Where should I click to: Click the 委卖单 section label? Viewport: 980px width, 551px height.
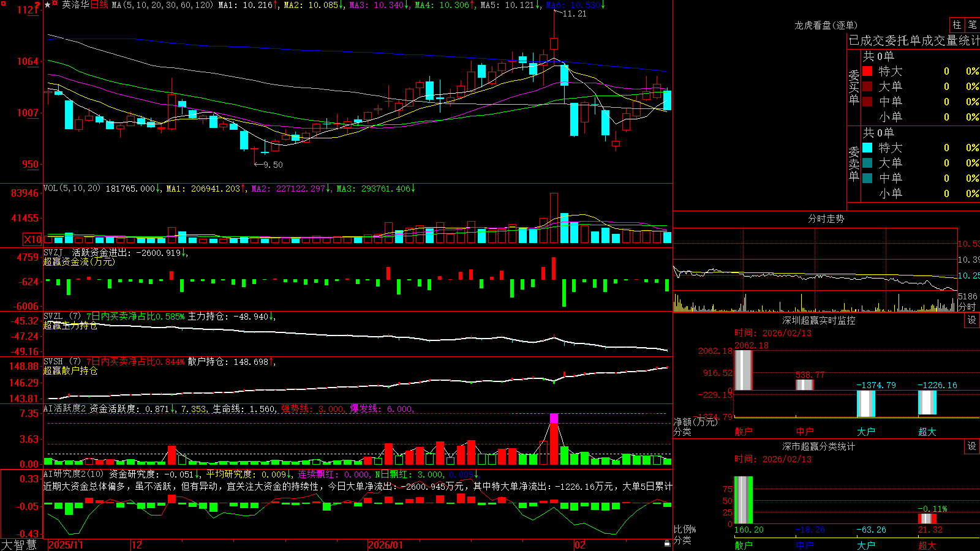pyautogui.click(x=854, y=163)
